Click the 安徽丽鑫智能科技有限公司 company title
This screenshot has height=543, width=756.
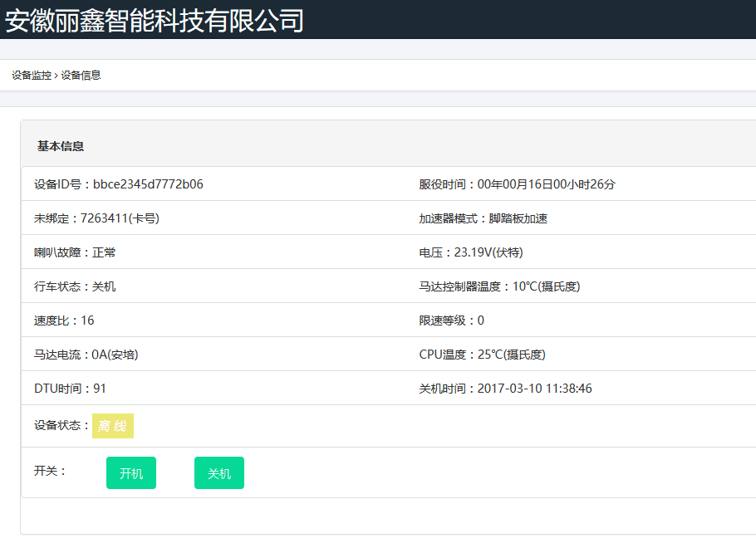click(x=155, y=20)
